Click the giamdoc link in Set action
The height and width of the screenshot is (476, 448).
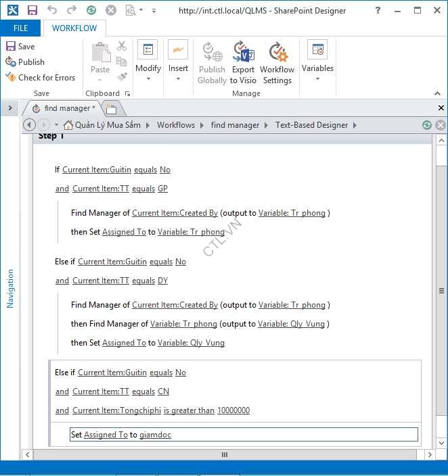click(x=155, y=435)
